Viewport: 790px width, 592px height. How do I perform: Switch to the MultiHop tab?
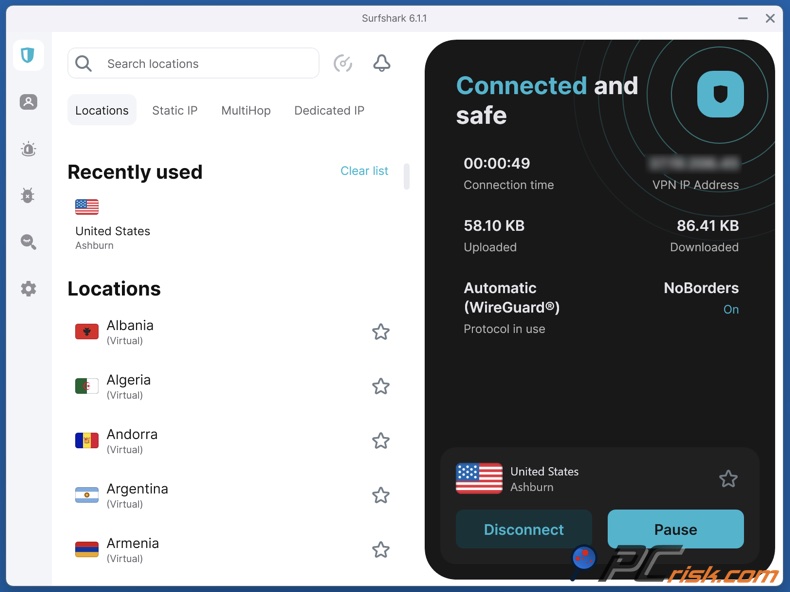[246, 110]
